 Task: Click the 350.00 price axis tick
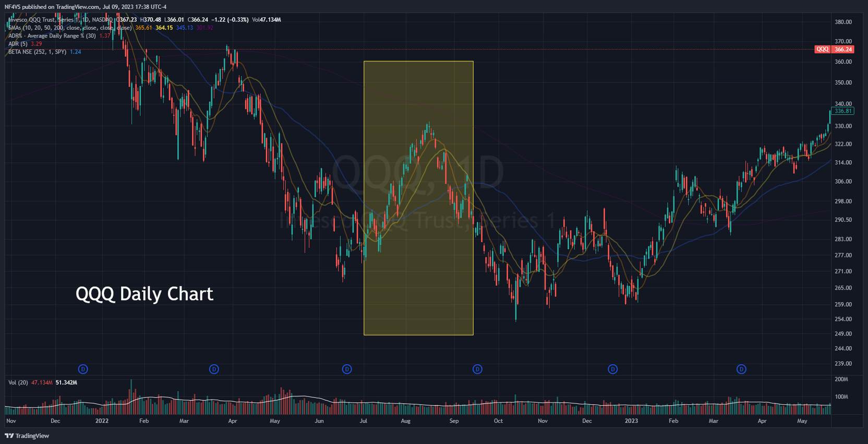tap(843, 82)
